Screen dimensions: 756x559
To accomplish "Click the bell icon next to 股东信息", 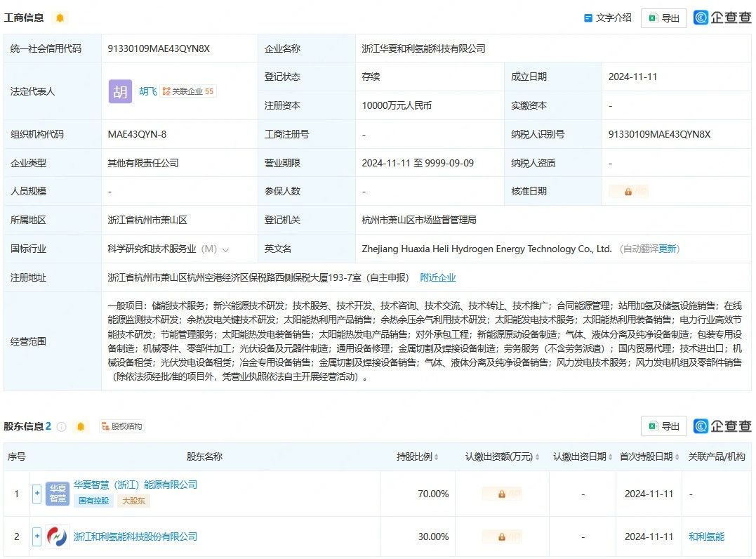I will click(81, 426).
